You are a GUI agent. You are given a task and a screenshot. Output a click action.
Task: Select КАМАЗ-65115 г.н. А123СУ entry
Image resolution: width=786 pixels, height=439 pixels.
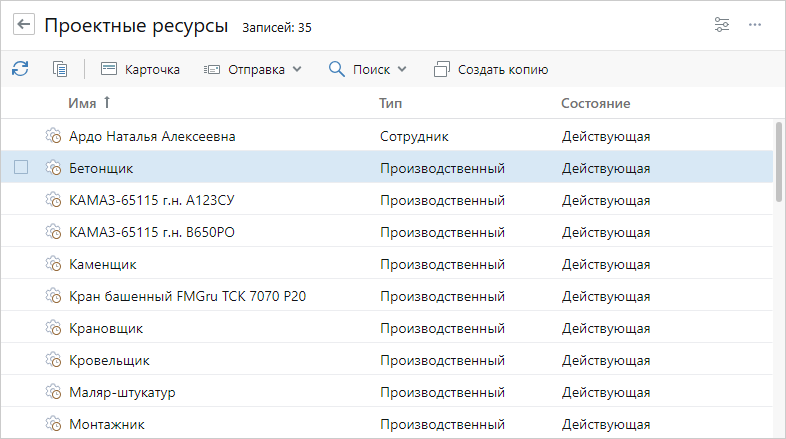(x=152, y=200)
